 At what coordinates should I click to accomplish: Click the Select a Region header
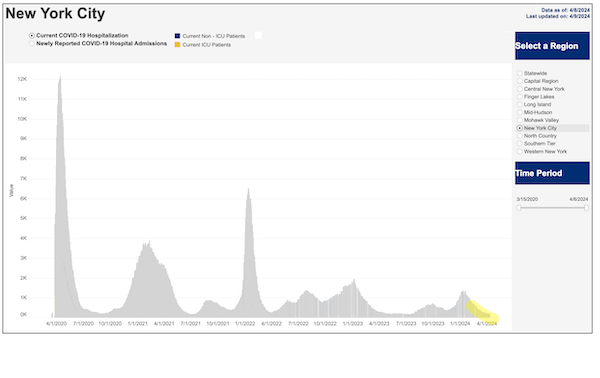pos(552,46)
